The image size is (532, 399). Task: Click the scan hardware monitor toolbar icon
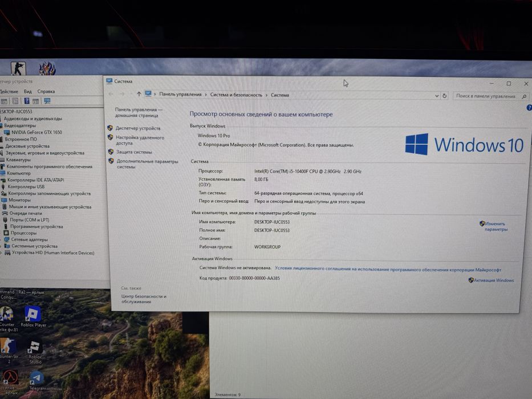coord(47,101)
